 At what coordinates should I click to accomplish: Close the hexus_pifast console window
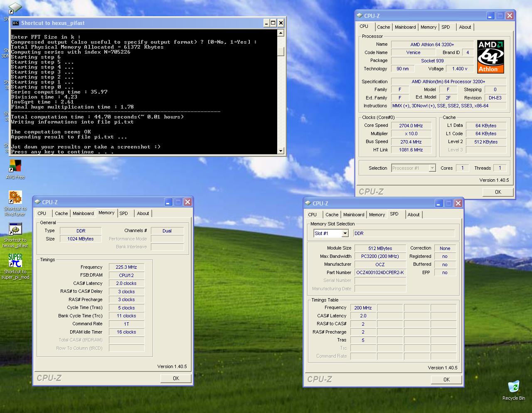tap(281, 23)
